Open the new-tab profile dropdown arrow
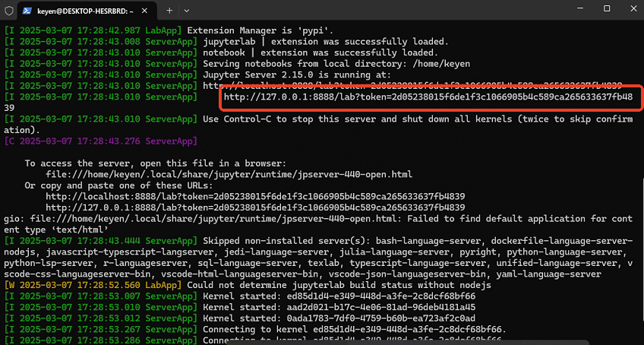This screenshot has height=345, width=644. [187, 11]
